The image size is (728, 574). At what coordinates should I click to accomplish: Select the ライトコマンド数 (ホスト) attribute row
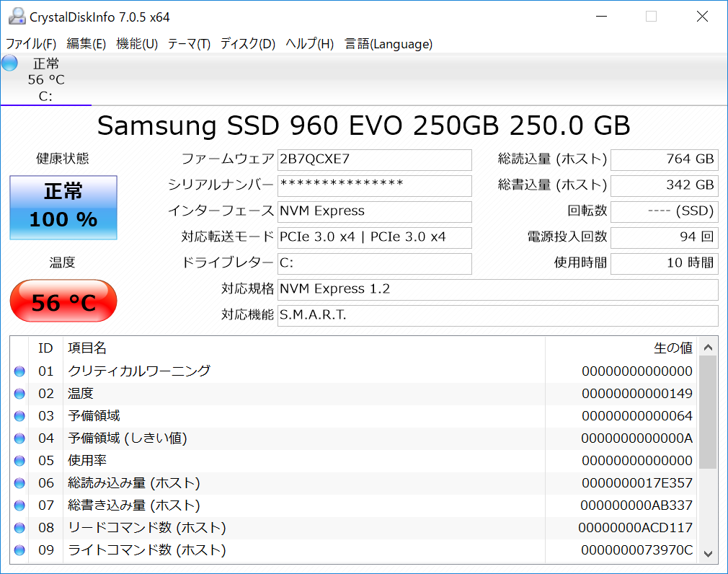tap(353, 550)
